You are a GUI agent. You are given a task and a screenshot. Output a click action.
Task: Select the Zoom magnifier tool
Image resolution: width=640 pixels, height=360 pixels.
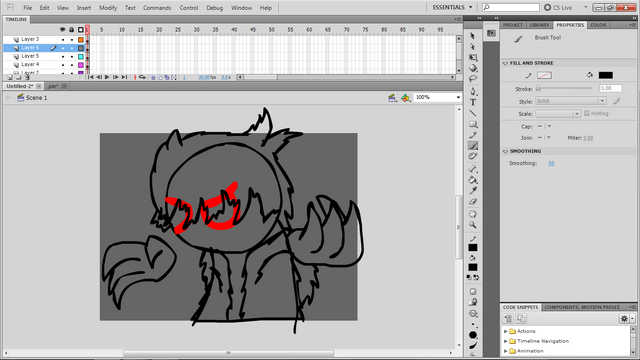point(473,224)
